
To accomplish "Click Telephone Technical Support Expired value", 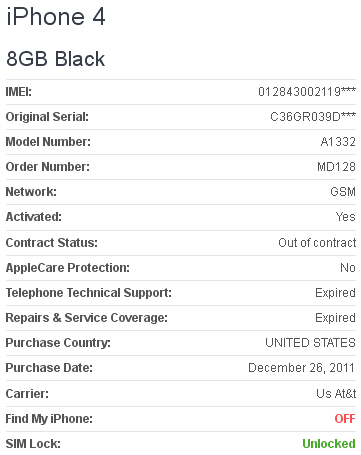I will [x=335, y=293].
